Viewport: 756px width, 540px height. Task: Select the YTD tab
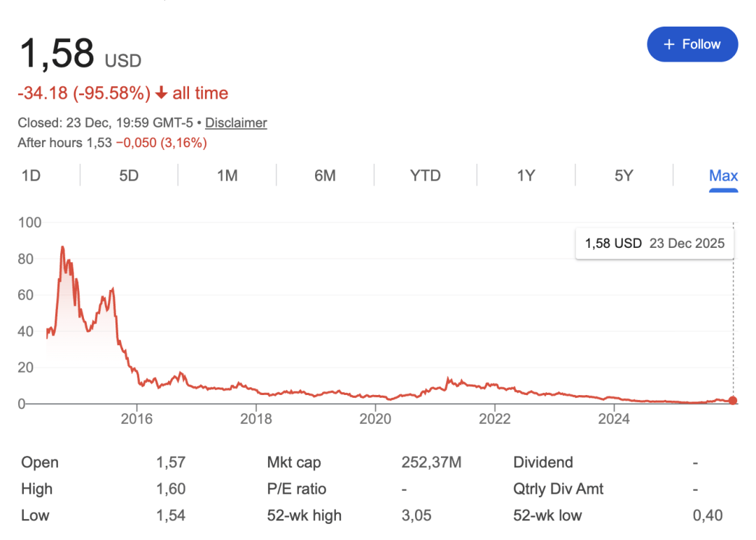pos(425,175)
